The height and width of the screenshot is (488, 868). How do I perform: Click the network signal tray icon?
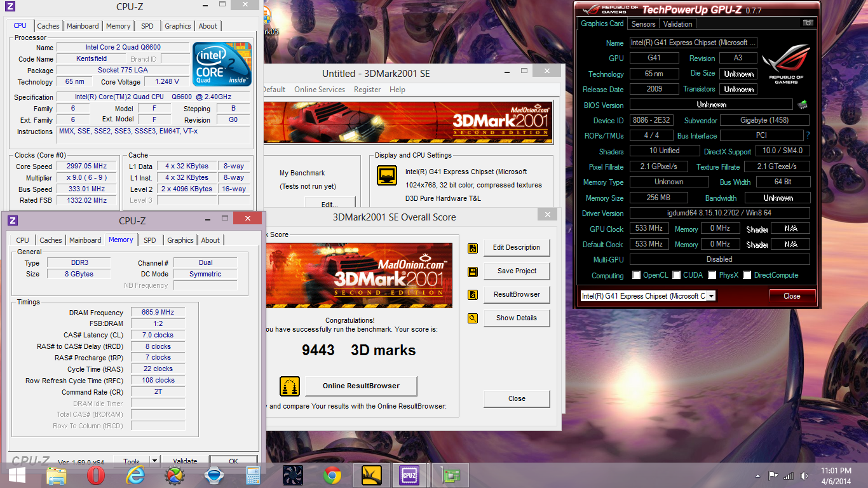789,475
